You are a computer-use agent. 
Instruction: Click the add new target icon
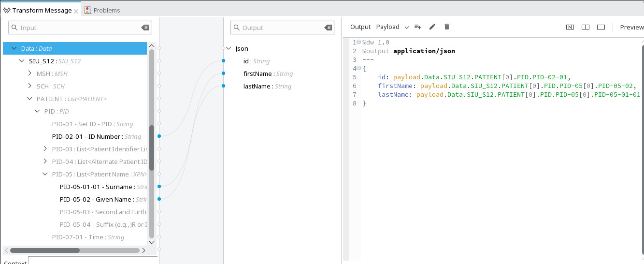418,27
